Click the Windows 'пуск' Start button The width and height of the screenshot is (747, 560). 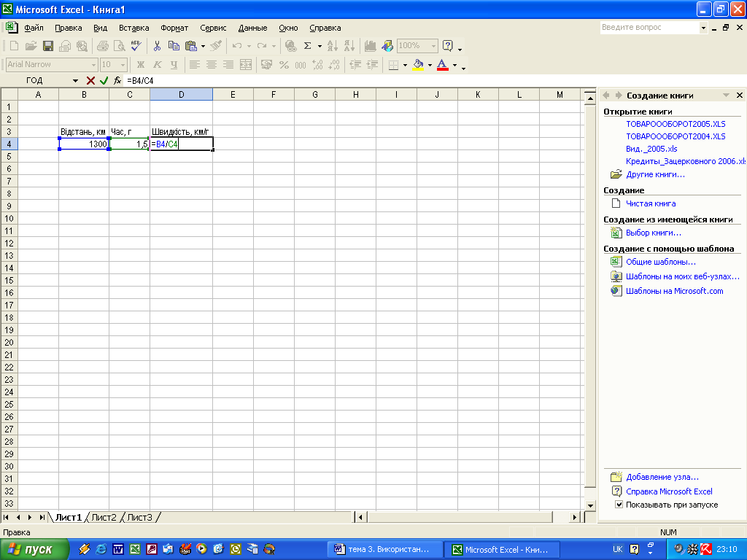[34, 549]
